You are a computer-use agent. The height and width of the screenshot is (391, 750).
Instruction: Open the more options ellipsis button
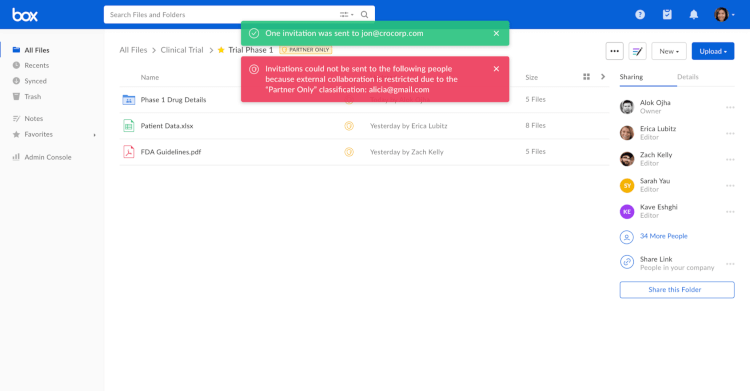pos(615,51)
